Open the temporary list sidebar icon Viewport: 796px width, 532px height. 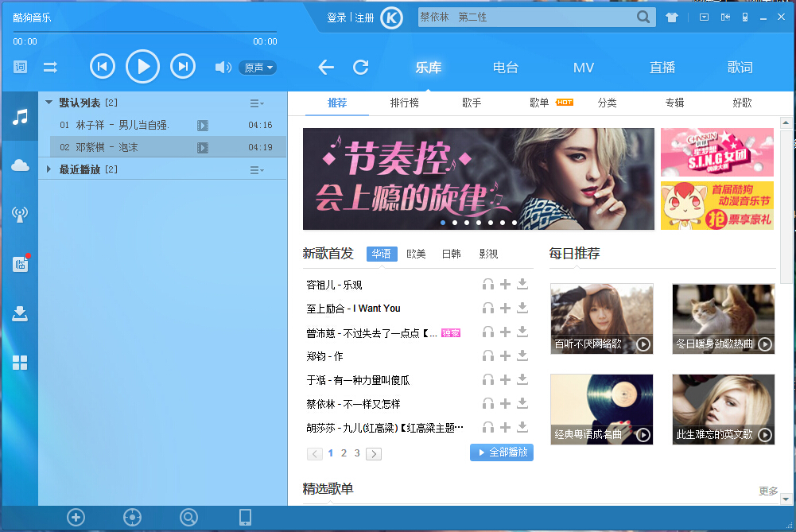21,263
